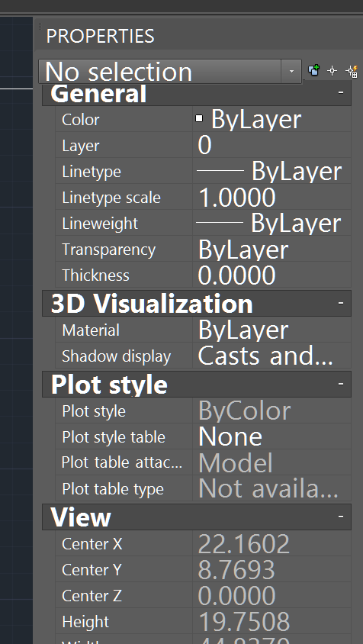
Task: Toggle PICKADD value icon
Action: (314, 71)
